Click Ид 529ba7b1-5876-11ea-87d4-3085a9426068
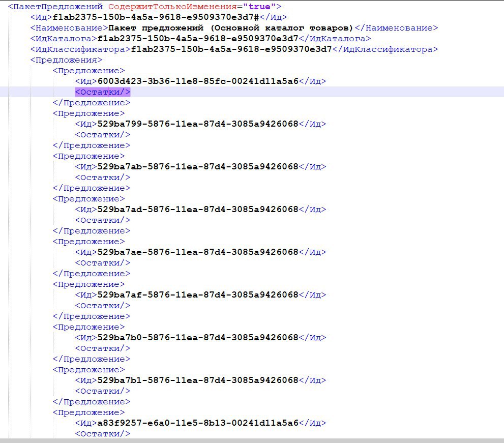This screenshot has width=504, height=443. click(198, 380)
